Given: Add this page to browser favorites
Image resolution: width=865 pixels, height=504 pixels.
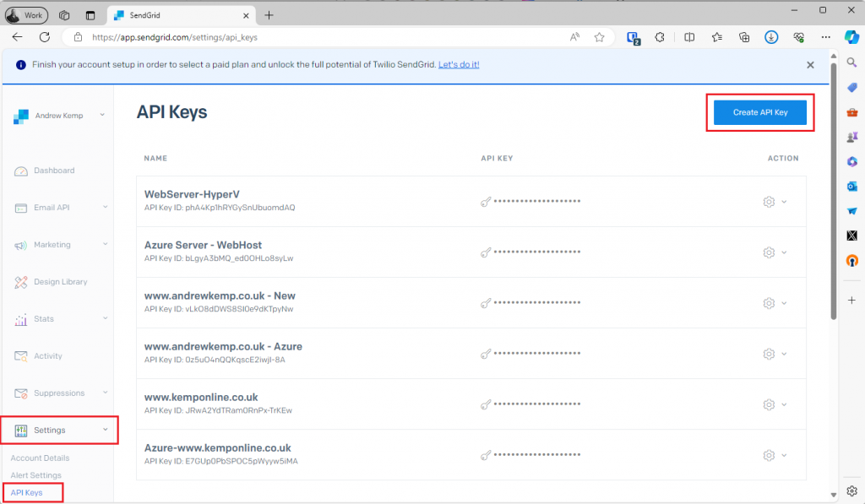Looking at the screenshot, I should tap(599, 37).
